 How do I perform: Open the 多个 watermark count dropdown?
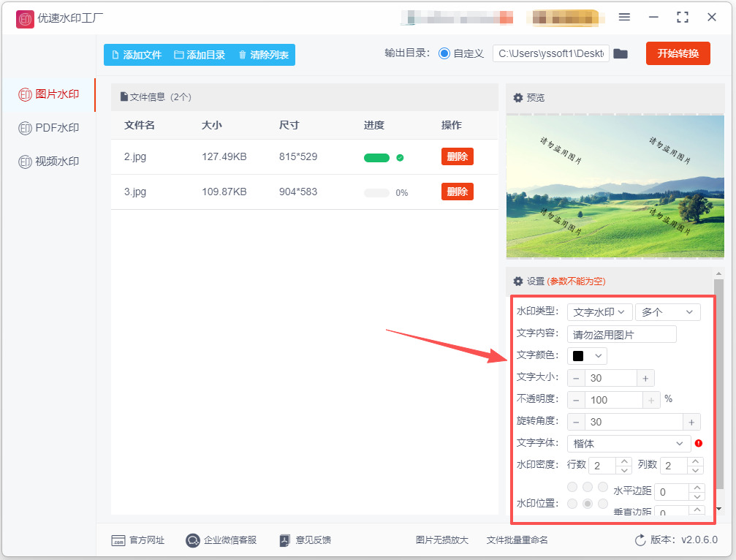(667, 312)
